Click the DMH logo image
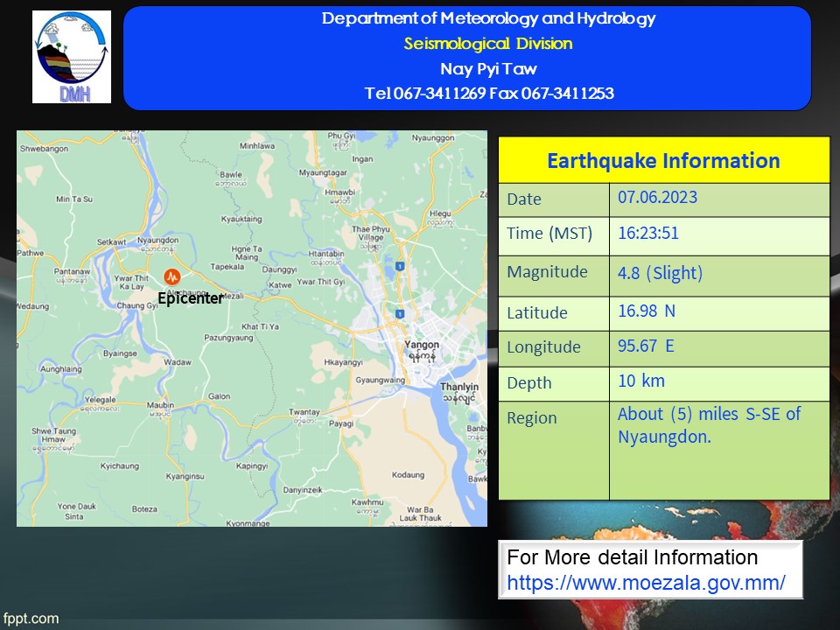Viewport: 840px width, 630px height. click(72, 57)
